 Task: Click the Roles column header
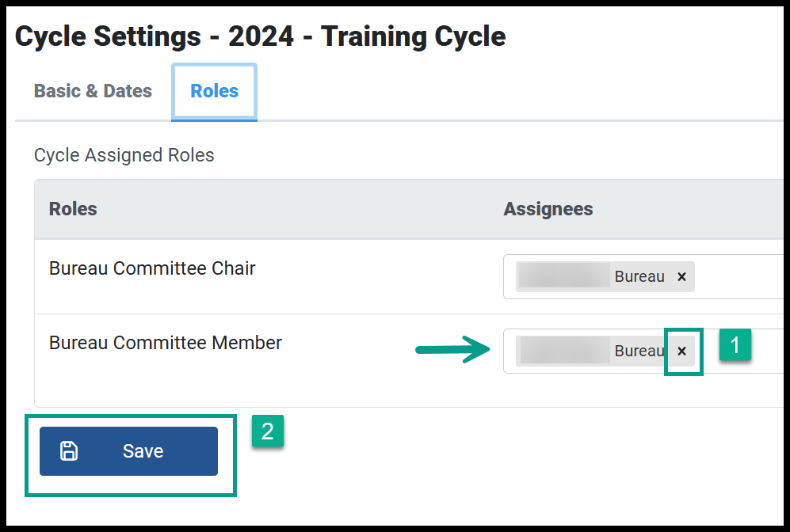[x=73, y=208]
